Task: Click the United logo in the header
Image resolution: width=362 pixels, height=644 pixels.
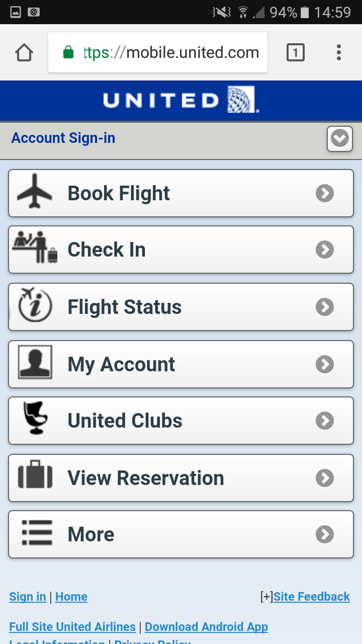Action: [181, 100]
